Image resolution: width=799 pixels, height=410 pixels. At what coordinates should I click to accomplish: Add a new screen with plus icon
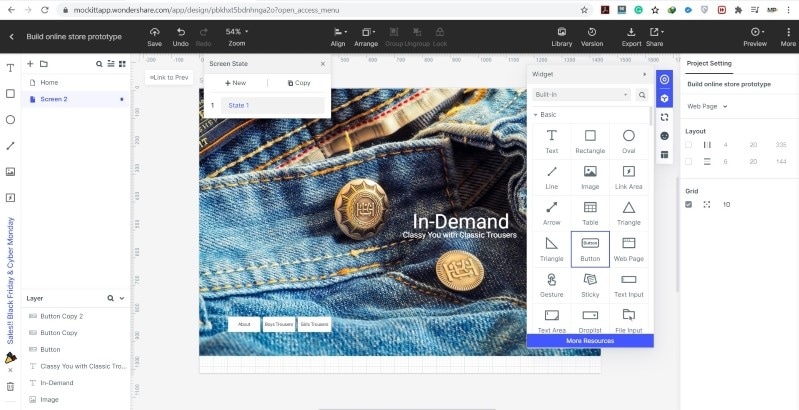[30, 64]
